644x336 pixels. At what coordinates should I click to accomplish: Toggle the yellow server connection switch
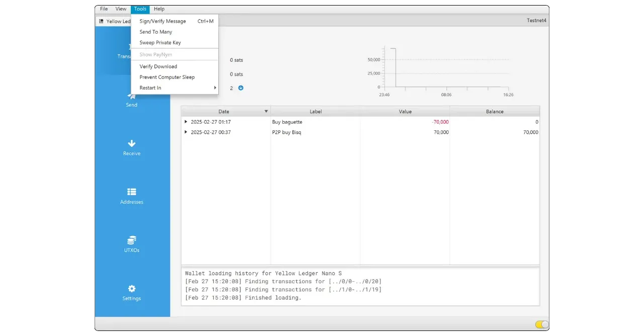541,324
